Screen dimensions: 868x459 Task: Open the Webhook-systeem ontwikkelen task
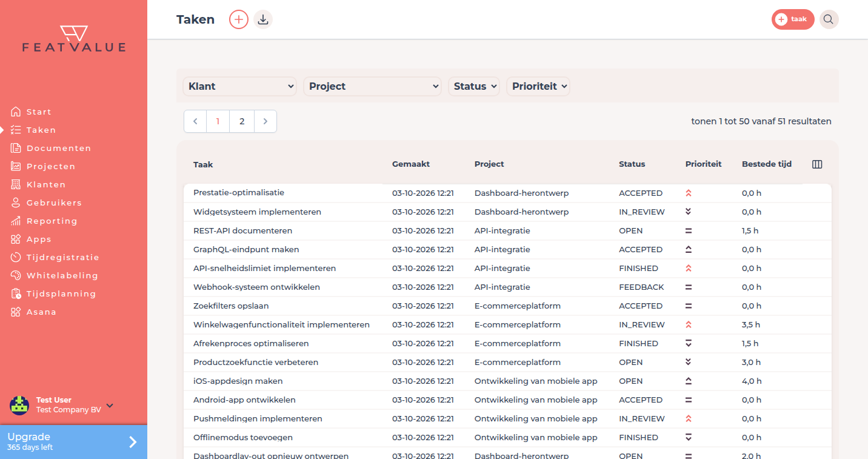coord(256,287)
